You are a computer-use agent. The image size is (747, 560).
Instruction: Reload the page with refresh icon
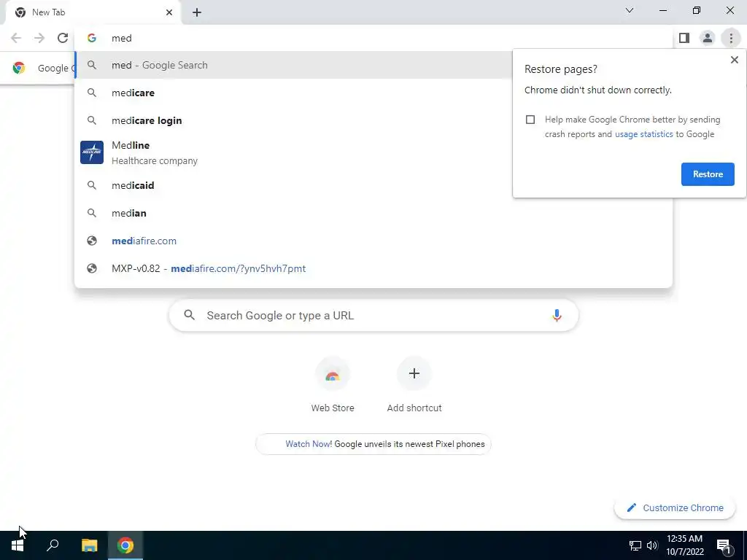(x=63, y=38)
